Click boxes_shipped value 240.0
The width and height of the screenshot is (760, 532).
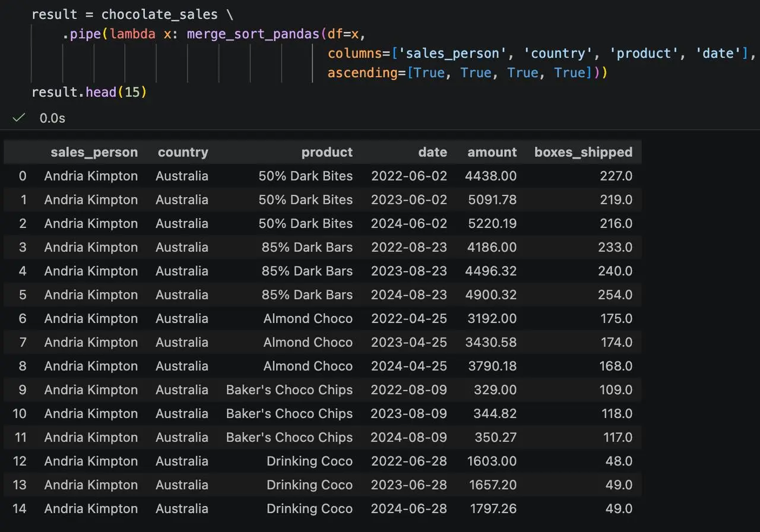[615, 271]
